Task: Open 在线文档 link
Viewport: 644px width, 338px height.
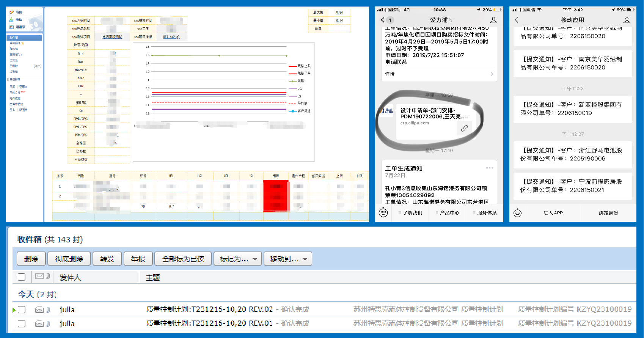Action: click(15, 93)
